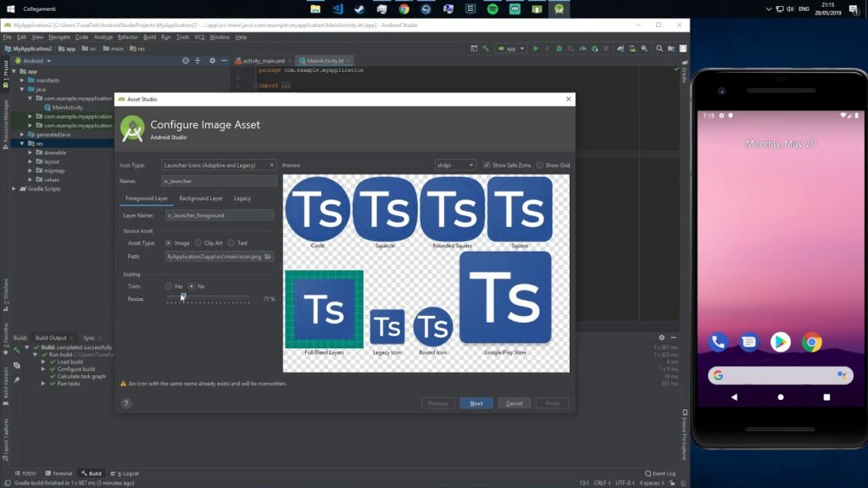This screenshot has width=868, height=488.
Task: Expand the manifests folder
Action: tap(22, 80)
